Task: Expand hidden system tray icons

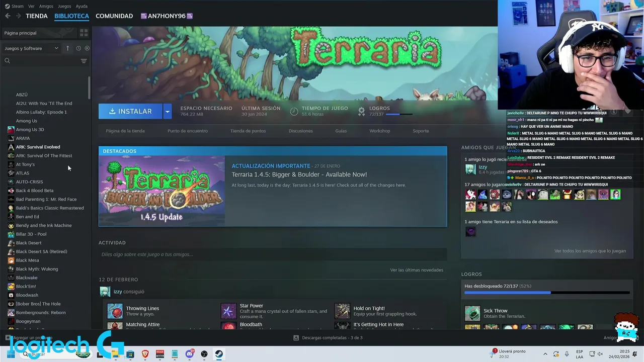Action: 545,354
